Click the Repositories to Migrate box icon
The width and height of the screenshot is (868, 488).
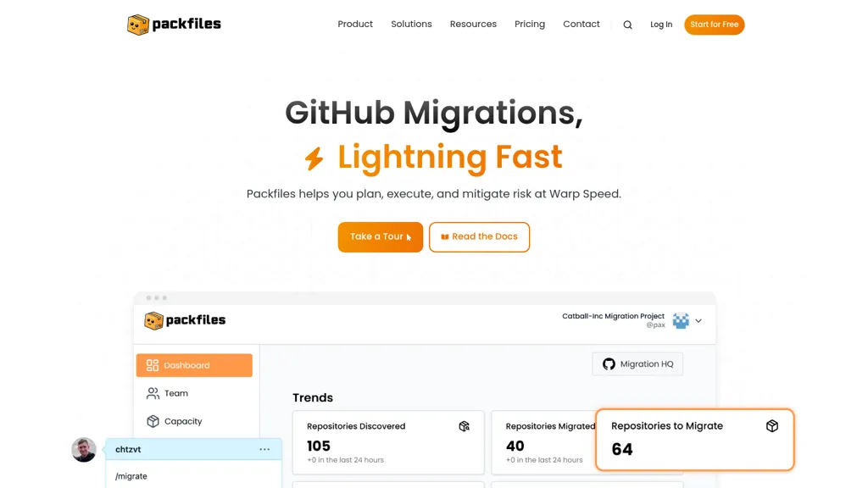tap(772, 426)
